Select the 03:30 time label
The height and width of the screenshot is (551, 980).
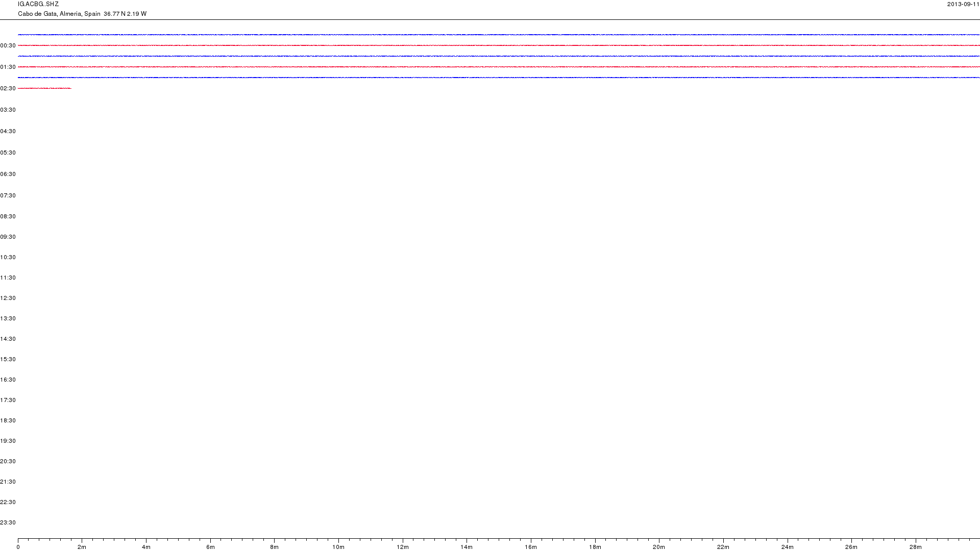click(8, 110)
